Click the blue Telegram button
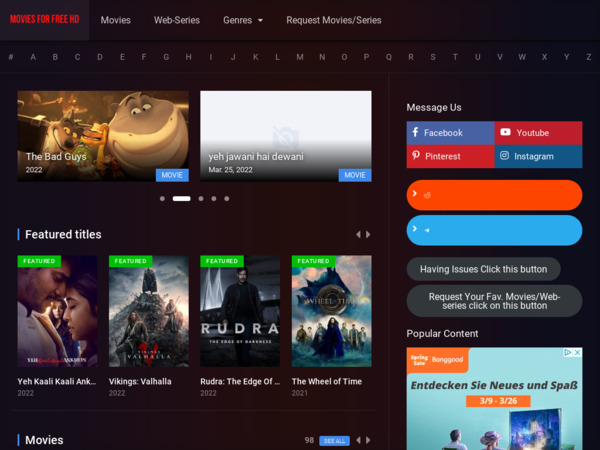Image resolution: width=600 pixels, height=450 pixels. pos(494,230)
